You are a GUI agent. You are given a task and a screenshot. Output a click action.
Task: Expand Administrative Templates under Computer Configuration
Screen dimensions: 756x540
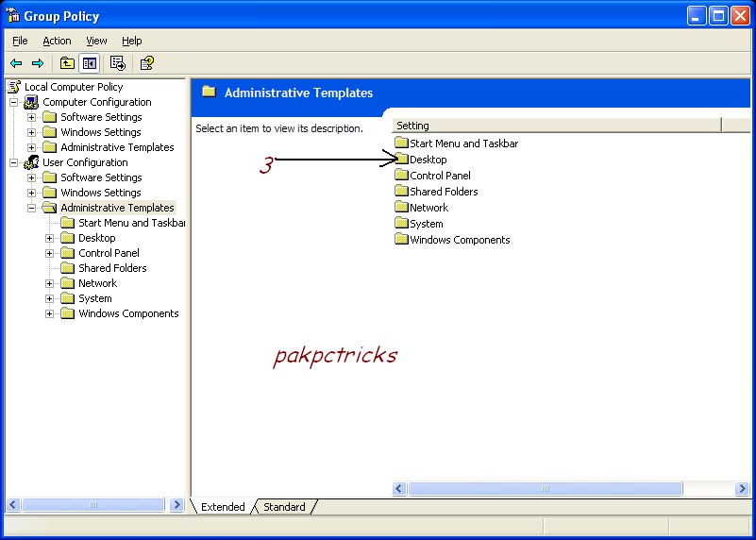pos(31,147)
